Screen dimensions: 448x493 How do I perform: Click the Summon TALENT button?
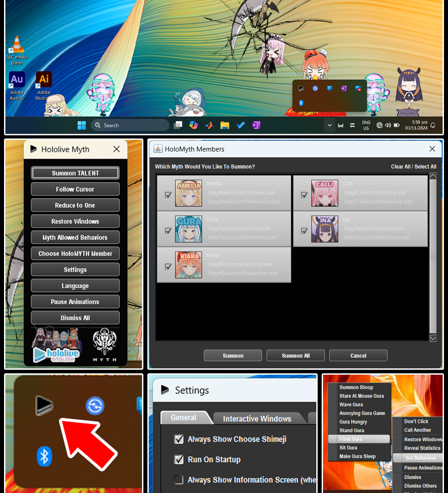[x=75, y=173]
